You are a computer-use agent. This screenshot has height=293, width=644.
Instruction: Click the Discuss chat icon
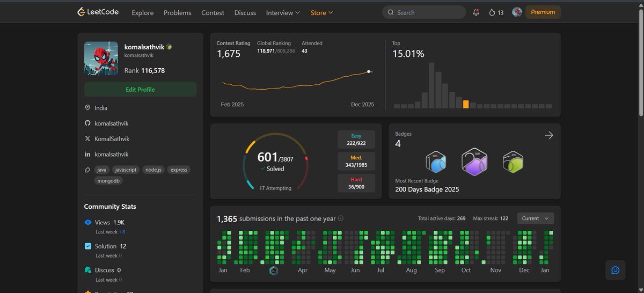click(88, 270)
